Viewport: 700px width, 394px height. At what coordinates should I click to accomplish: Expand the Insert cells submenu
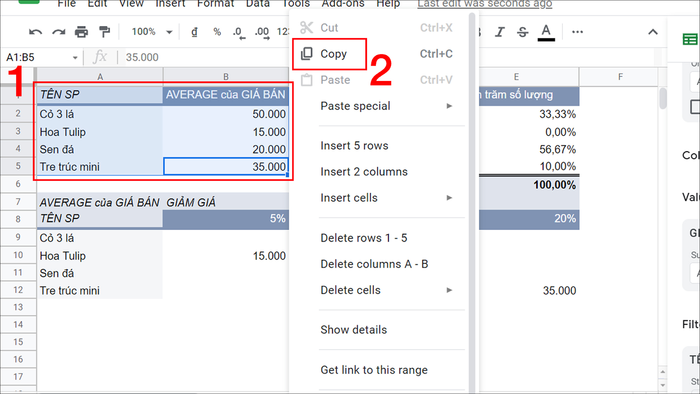coord(379,198)
